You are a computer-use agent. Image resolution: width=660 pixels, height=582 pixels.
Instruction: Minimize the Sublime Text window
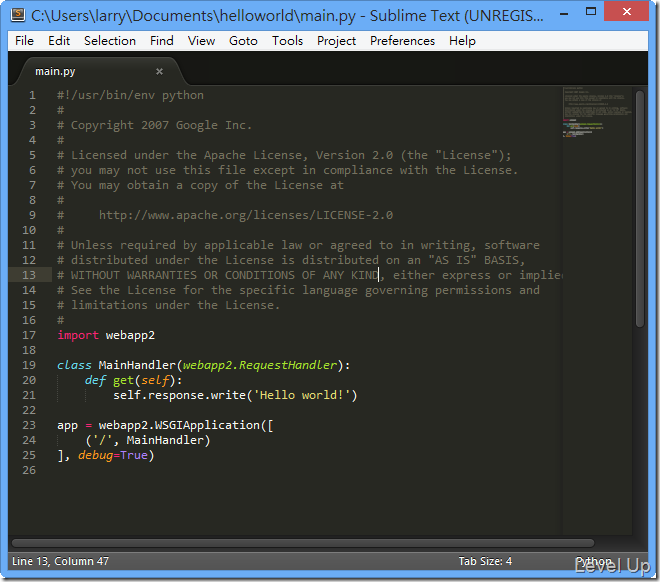coord(564,14)
